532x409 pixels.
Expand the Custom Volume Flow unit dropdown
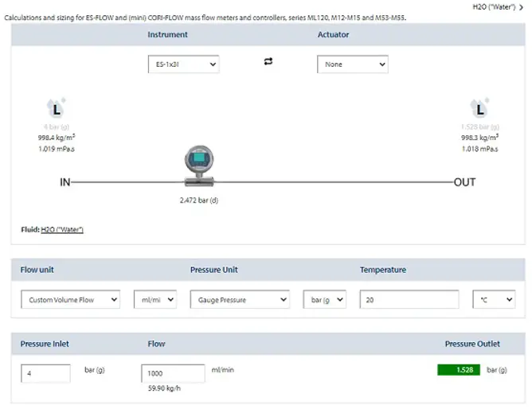[x=70, y=300]
